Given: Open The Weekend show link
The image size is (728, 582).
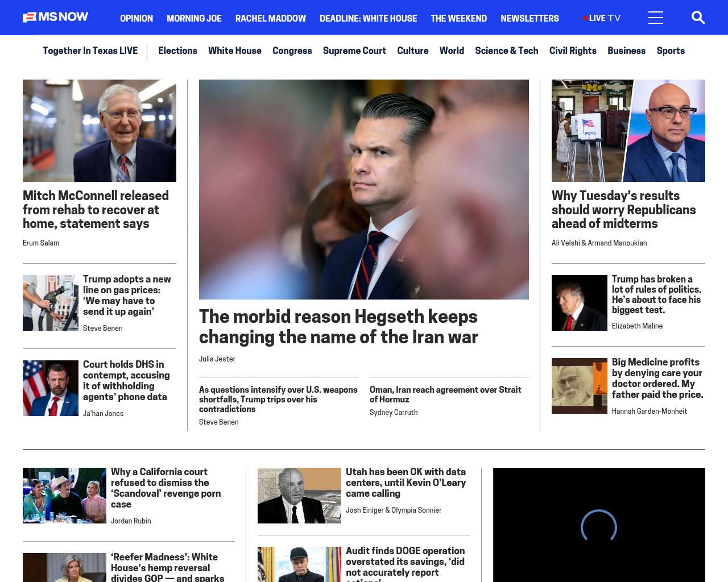Looking at the screenshot, I should pos(459,18).
